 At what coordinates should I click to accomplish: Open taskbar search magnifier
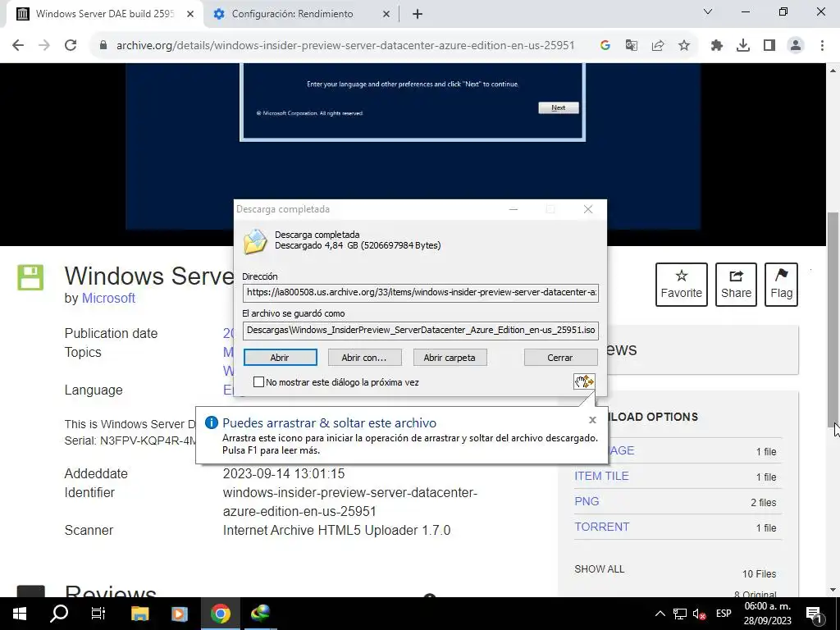click(x=59, y=614)
